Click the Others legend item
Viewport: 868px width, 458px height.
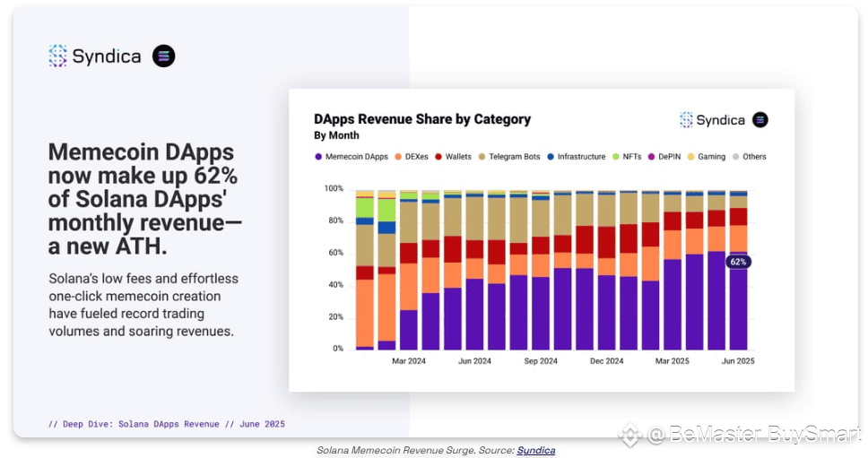coord(749,157)
